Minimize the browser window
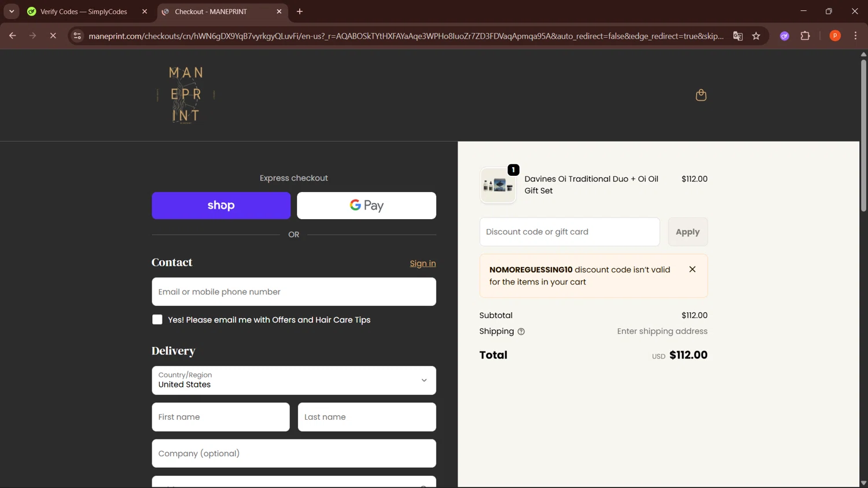 [x=803, y=12]
